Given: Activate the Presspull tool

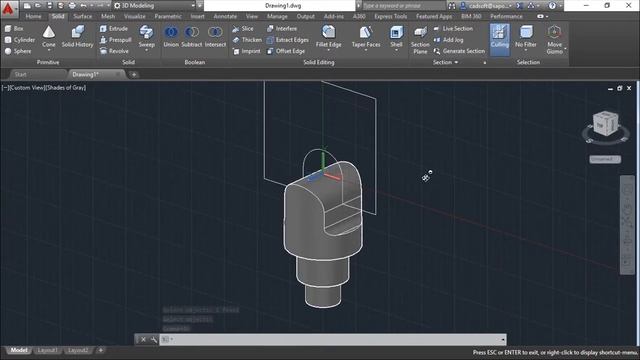Looking at the screenshot, I should point(116,40).
